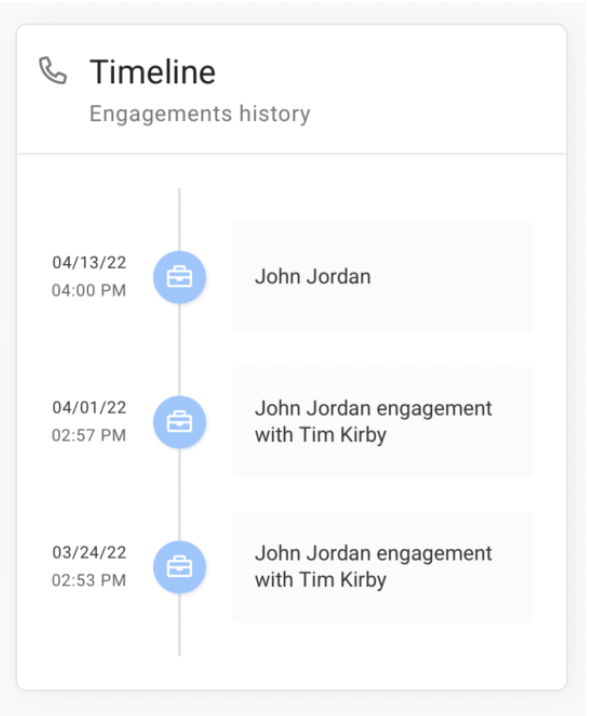Click timeline line above the 04/13/22 marker
Image resolution: width=590 pixels, height=716 pixels.
point(179,219)
